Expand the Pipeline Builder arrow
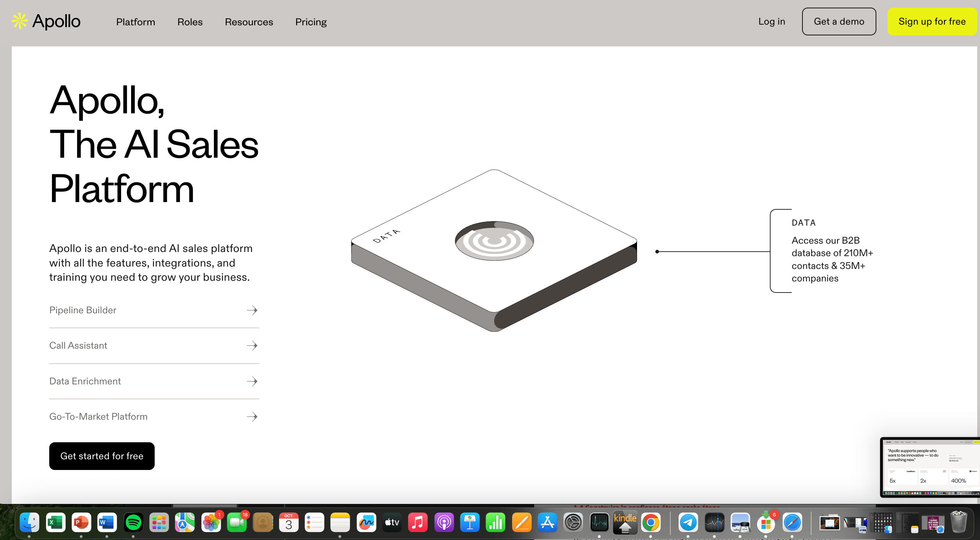Viewport: 980px width, 540px height. [252, 310]
